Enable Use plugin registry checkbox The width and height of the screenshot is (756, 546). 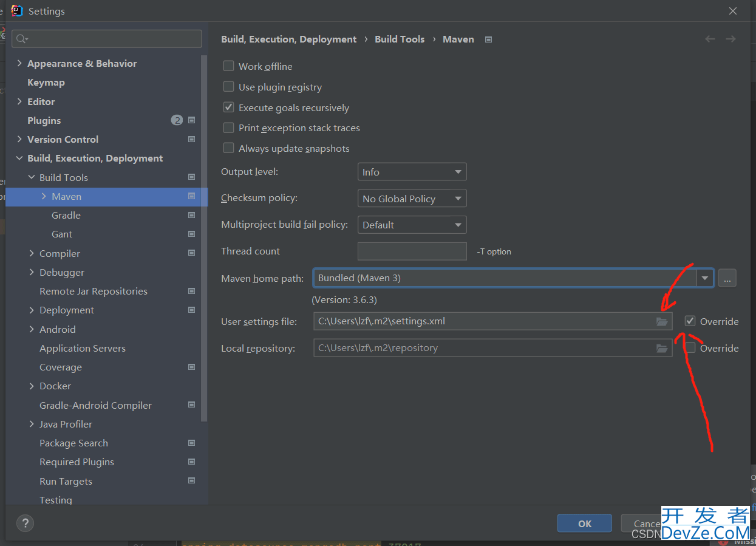(228, 87)
